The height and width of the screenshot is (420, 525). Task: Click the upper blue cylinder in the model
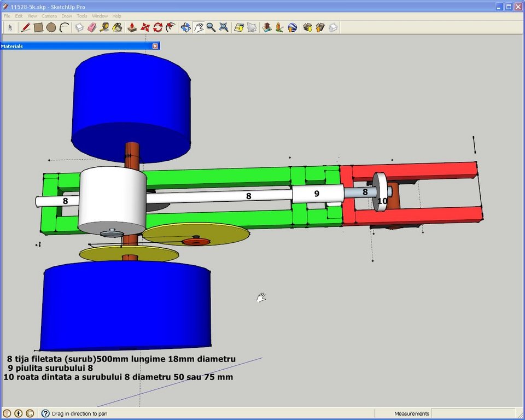click(131, 107)
